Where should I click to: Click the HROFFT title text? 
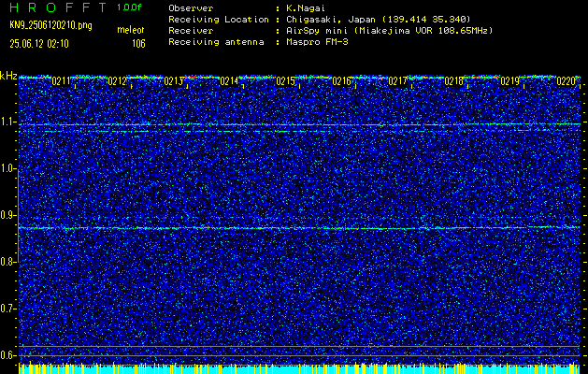58,7
